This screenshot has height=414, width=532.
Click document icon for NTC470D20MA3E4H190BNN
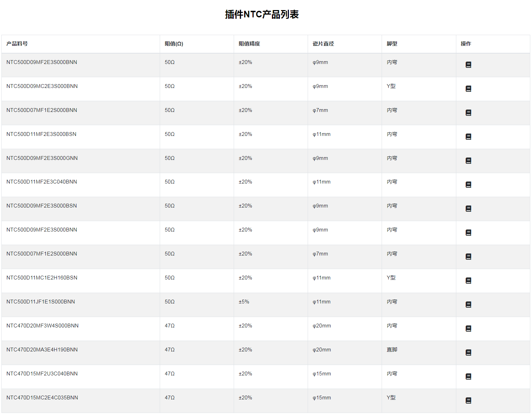[x=468, y=352]
